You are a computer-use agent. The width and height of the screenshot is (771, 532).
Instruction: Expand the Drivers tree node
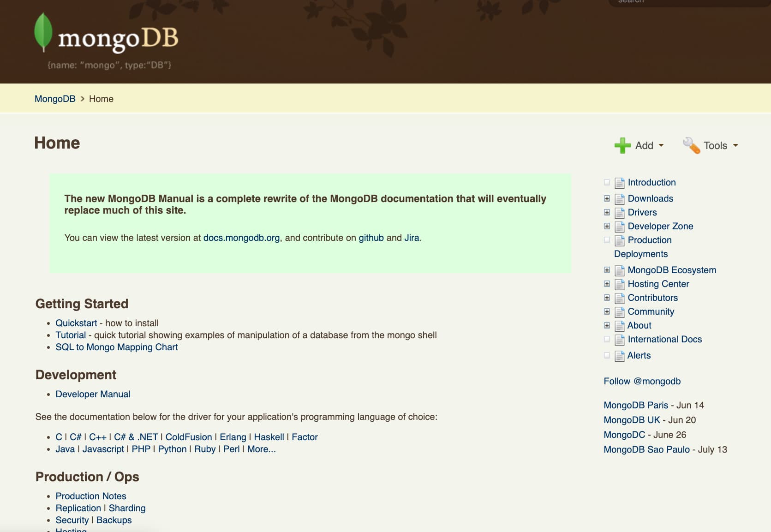pyautogui.click(x=607, y=212)
